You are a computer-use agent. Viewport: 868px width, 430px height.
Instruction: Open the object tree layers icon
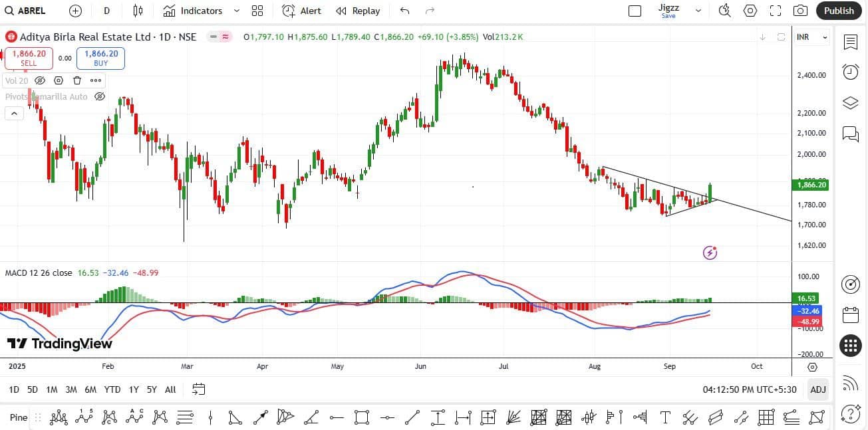(x=850, y=103)
